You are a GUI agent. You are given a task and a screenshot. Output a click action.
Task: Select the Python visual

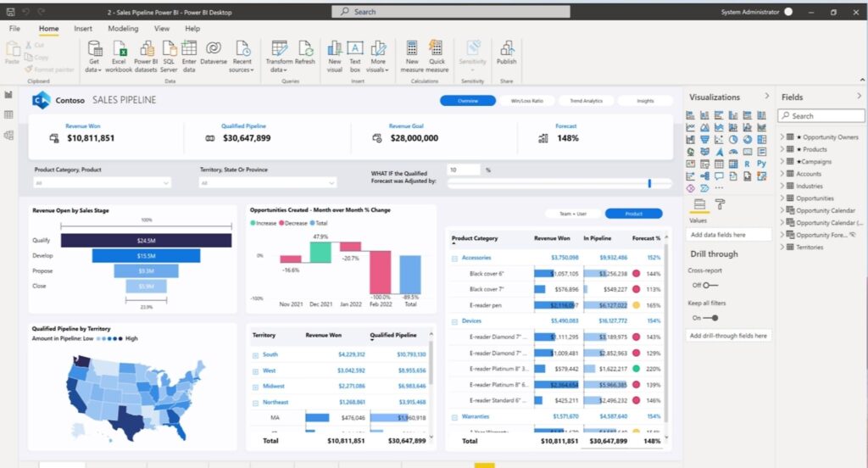click(762, 164)
